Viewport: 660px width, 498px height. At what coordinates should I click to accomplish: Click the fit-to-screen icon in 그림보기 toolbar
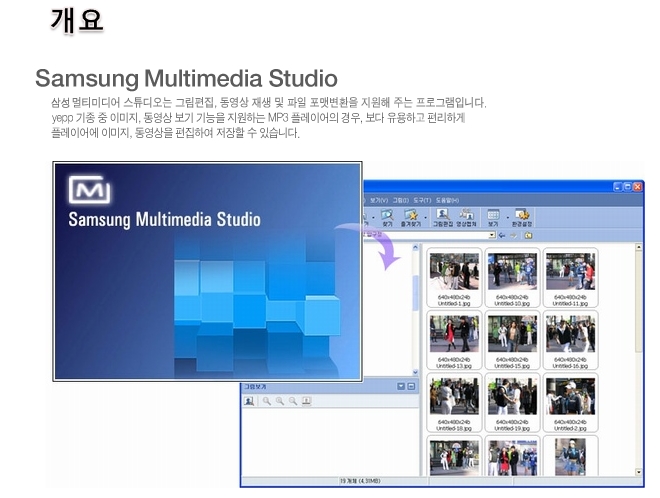tap(306, 401)
